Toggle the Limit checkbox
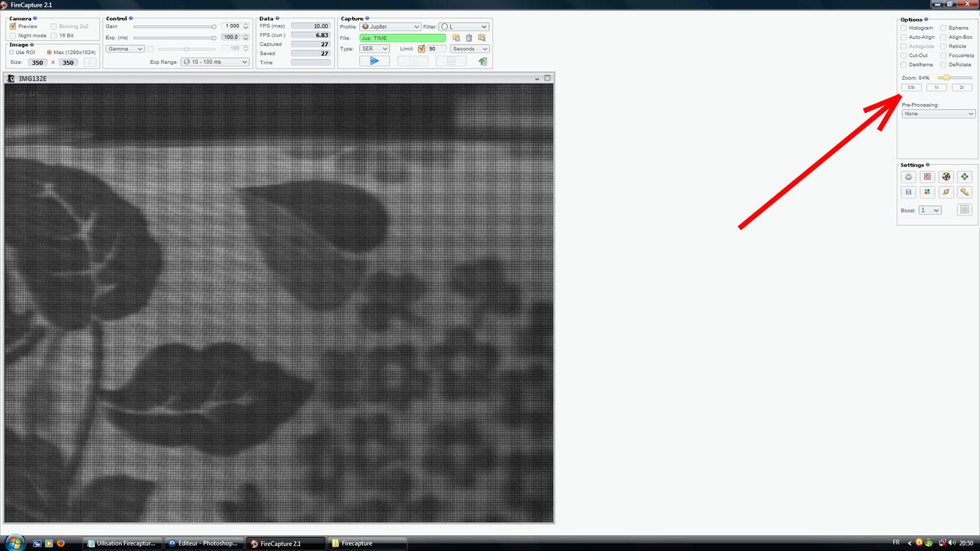Image resolution: width=980 pixels, height=551 pixels. point(421,49)
